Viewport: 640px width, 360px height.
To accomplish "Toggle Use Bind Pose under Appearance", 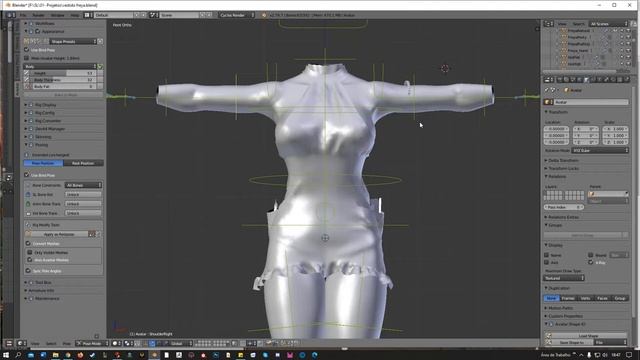I will (27, 50).
